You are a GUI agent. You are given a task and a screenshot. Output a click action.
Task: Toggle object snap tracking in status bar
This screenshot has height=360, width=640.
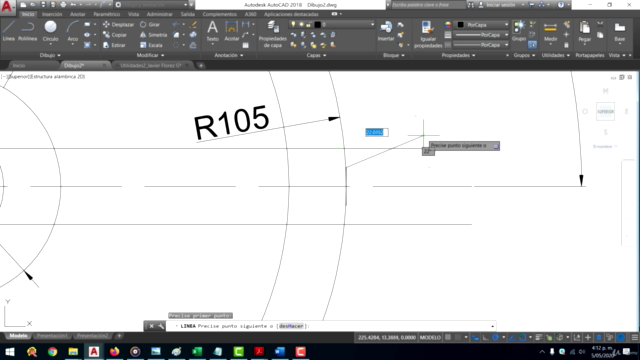point(512,338)
